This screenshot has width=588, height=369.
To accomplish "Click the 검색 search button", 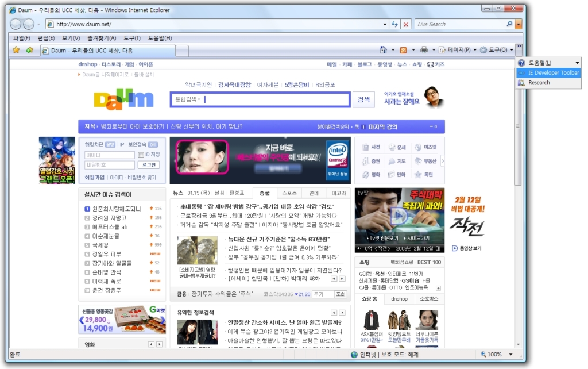I will (363, 99).
